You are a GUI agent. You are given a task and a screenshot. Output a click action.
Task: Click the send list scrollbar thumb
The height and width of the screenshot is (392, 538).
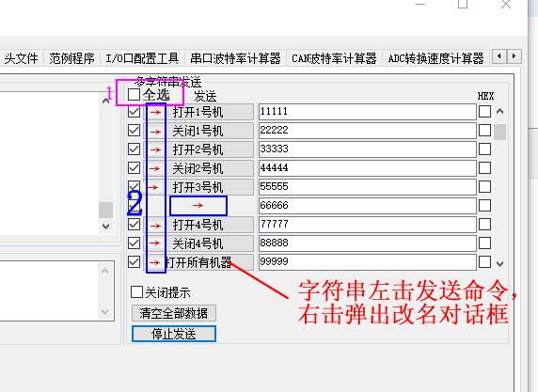coord(500,132)
